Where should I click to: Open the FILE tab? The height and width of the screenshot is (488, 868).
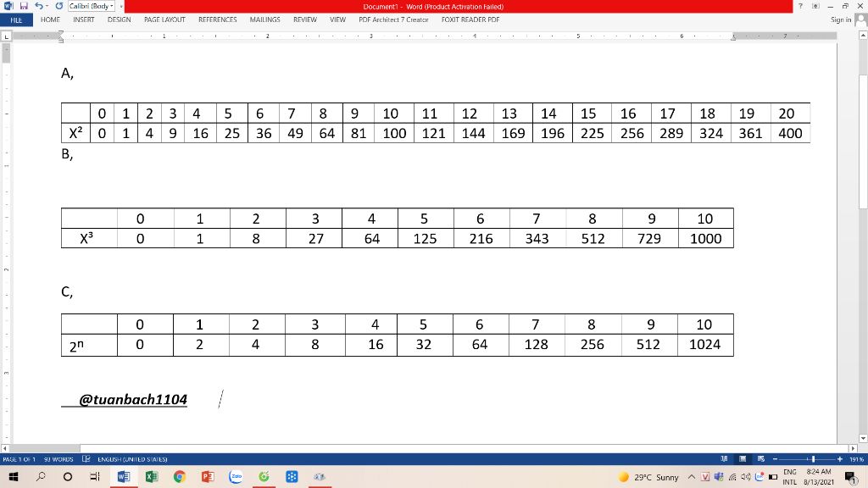(16, 20)
